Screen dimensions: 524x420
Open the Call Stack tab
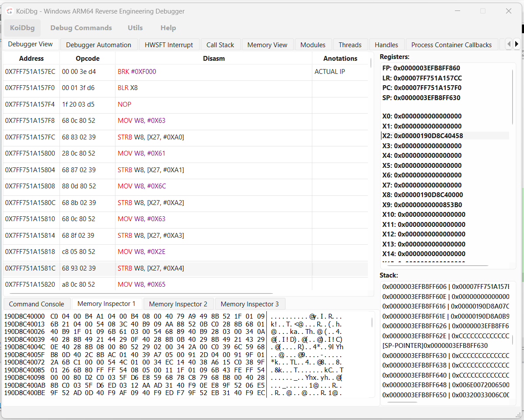coord(220,45)
